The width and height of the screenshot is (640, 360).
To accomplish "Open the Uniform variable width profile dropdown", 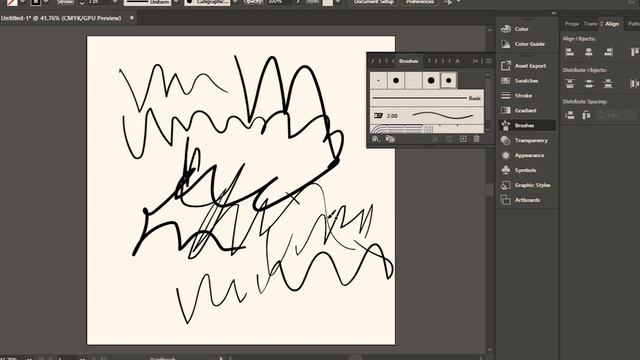I will 176,2.
